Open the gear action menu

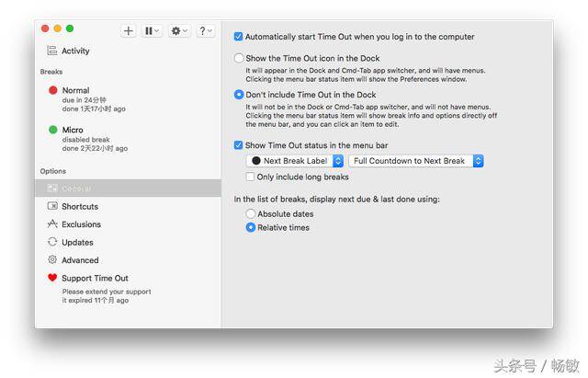pyautogui.click(x=179, y=30)
